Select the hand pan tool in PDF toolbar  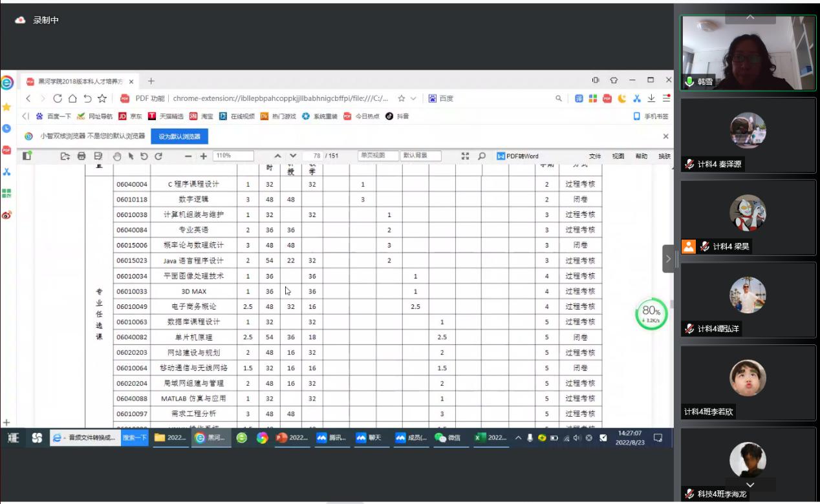coord(117,156)
